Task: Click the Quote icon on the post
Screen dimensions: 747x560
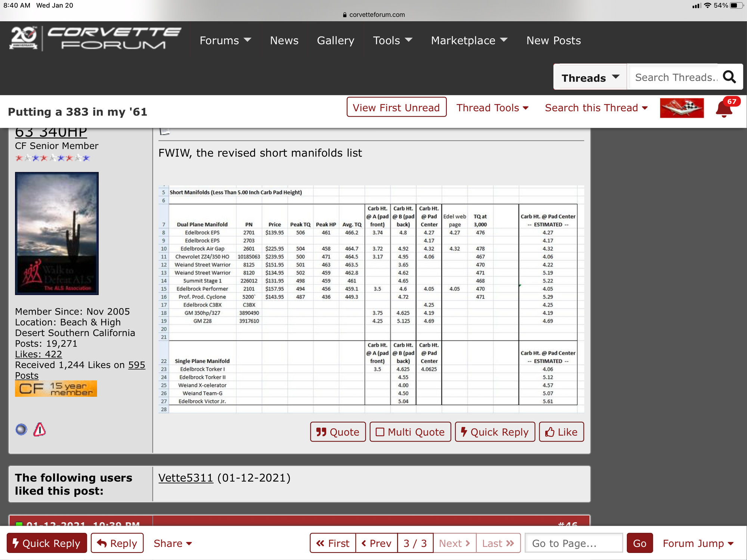Action: click(320, 432)
